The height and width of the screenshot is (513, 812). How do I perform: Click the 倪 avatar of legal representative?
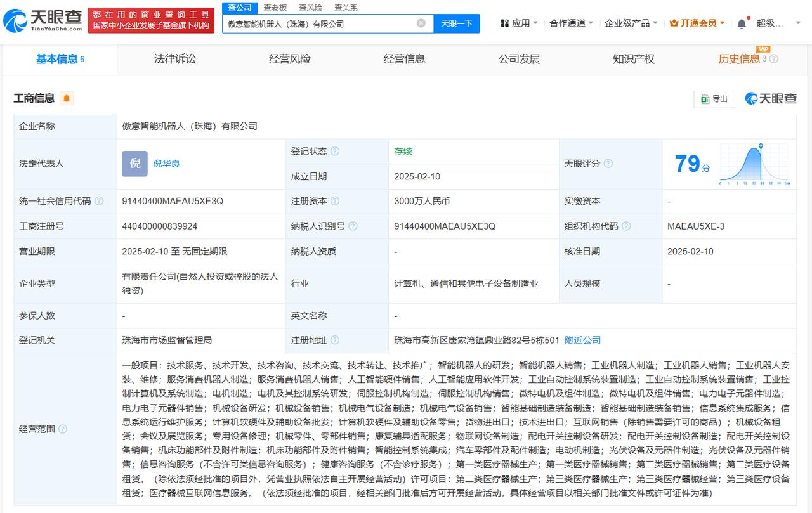[134, 164]
